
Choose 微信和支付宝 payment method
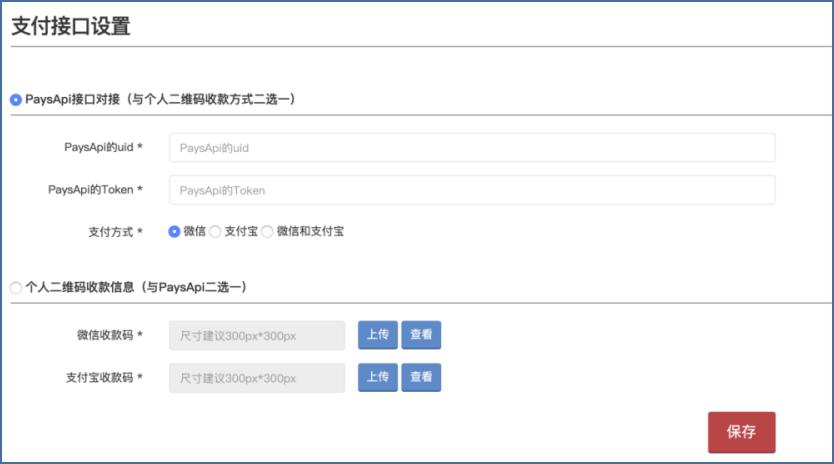tap(267, 231)
